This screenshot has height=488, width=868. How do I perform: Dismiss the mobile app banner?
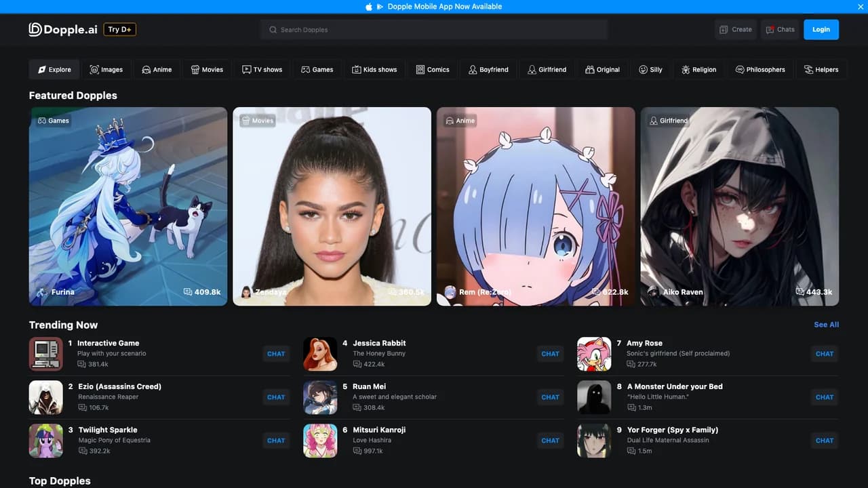pos(861,7)
